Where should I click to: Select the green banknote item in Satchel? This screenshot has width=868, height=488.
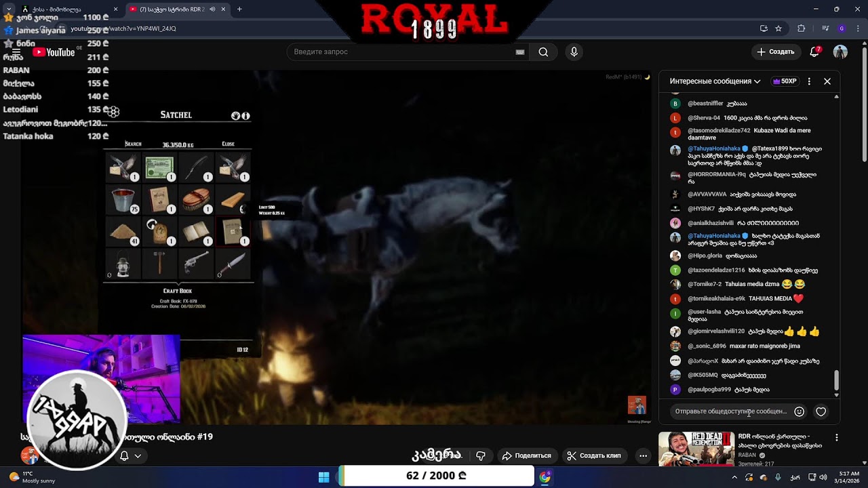click(x=159, y=167)
